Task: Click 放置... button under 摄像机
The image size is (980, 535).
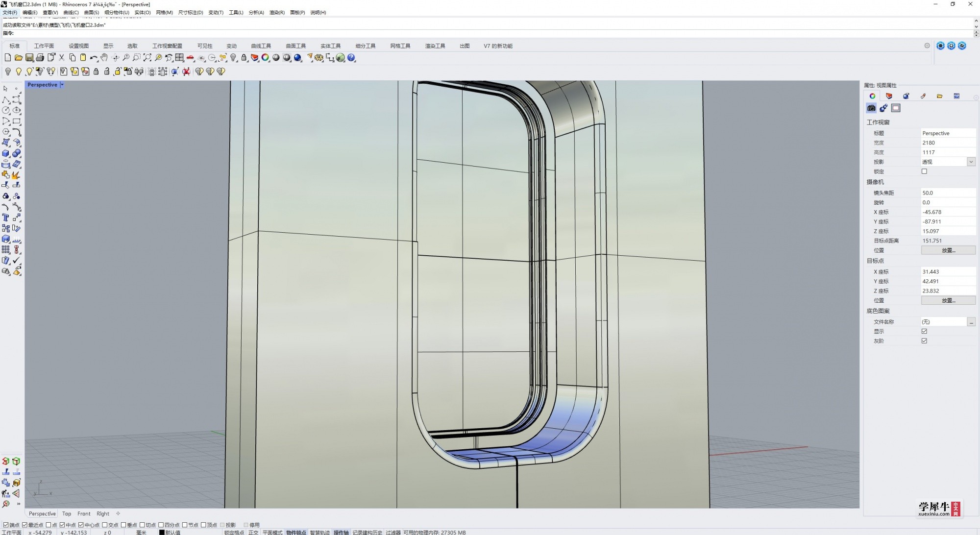Action: pos(948,250)
